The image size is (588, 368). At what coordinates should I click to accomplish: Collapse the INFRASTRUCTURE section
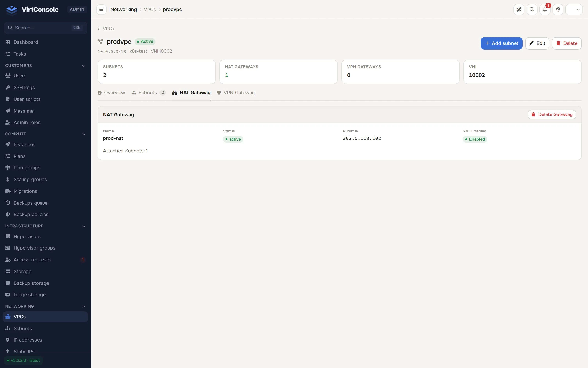click(x=84, y=226)
